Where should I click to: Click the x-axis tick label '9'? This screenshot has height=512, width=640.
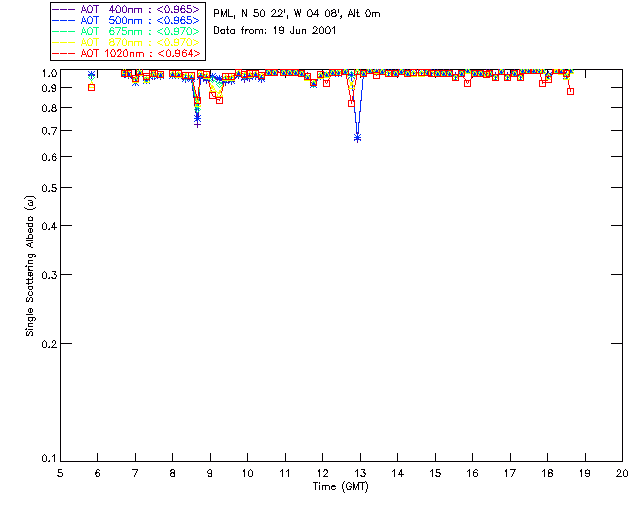pyautogui.click(x=210, y=474)
